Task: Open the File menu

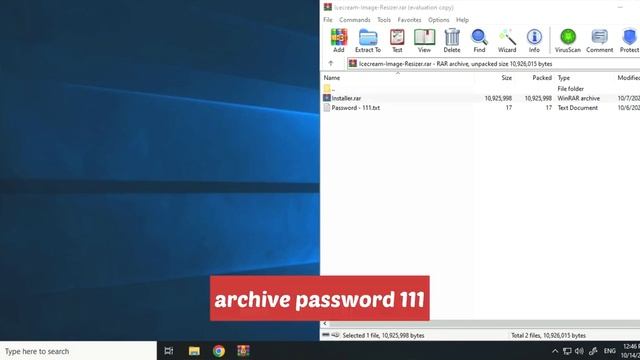Action: pos(328,20)
